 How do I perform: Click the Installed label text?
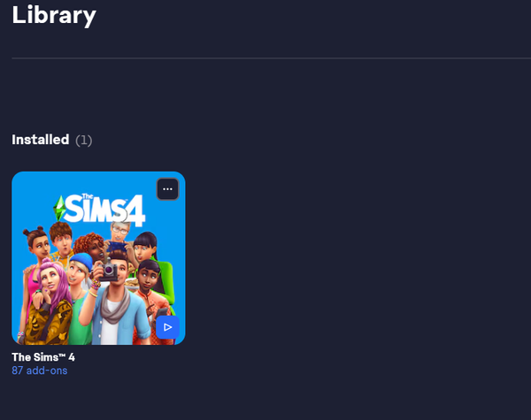[41, 140]
